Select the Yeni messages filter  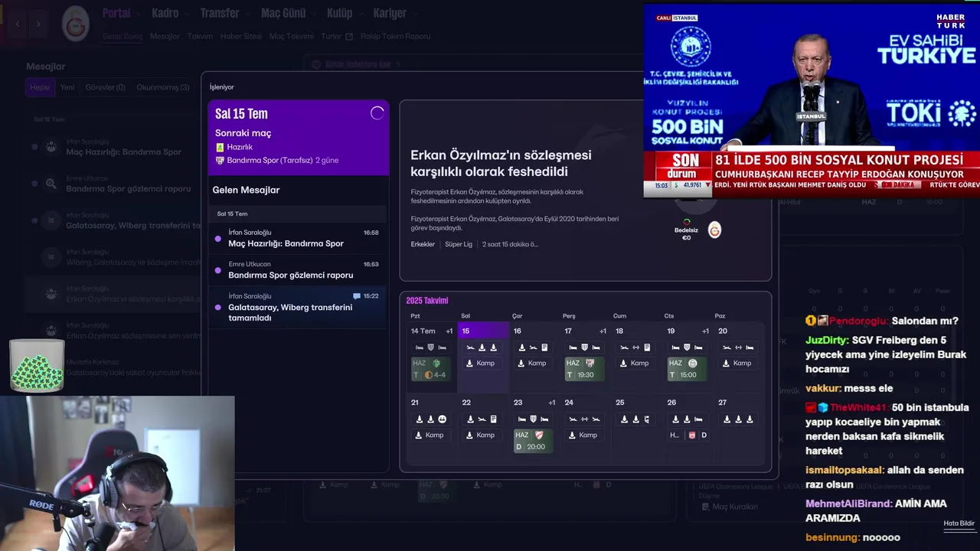pos(67,87)
